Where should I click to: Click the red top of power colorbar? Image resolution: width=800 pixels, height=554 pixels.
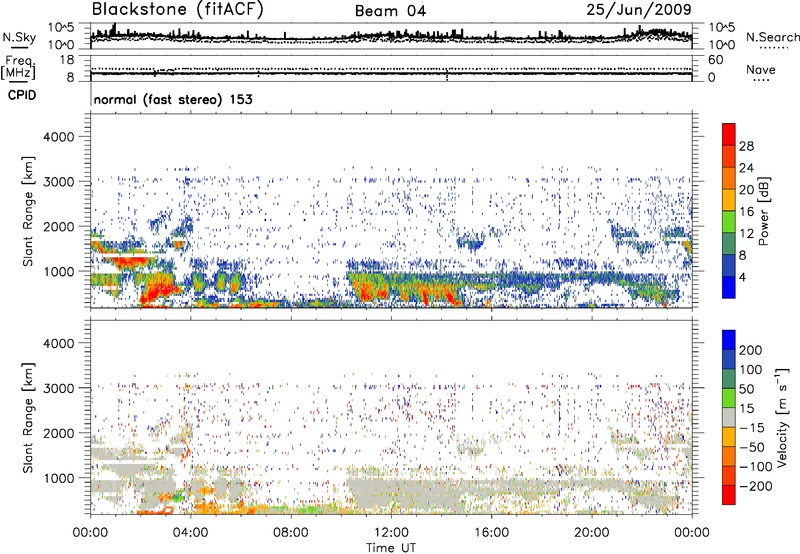click(x=729, y=134)
